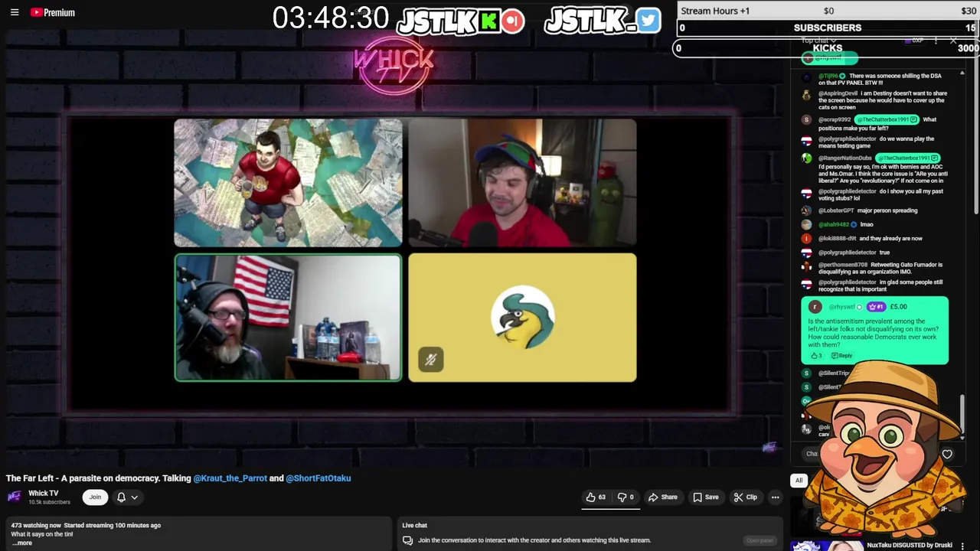Open NuxTaku DISGUSTED by Druski video
The height and width of the screenshot is (551, 980).
click(910, 546)
